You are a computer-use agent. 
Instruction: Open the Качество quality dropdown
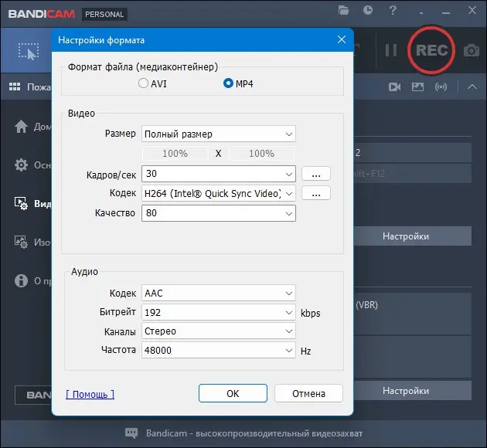pyautogui.click(x=218, y=213)
